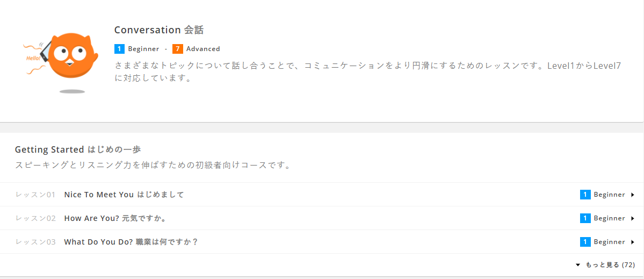
Task: Click the Advanced level text in header
Action: tap(203, 49)
